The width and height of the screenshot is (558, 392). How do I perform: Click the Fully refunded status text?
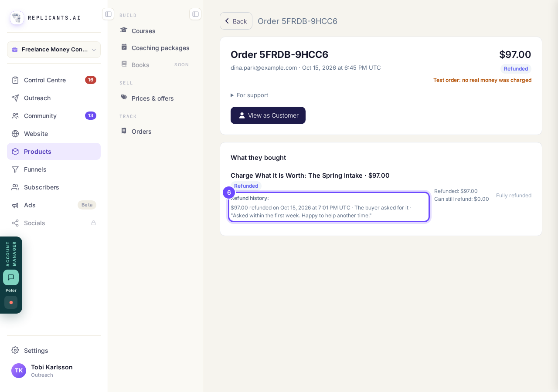pos(514,196)
